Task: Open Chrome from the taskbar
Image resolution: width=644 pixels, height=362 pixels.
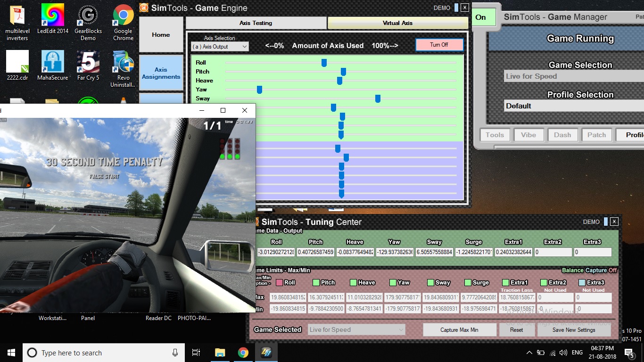Action: 243,353
